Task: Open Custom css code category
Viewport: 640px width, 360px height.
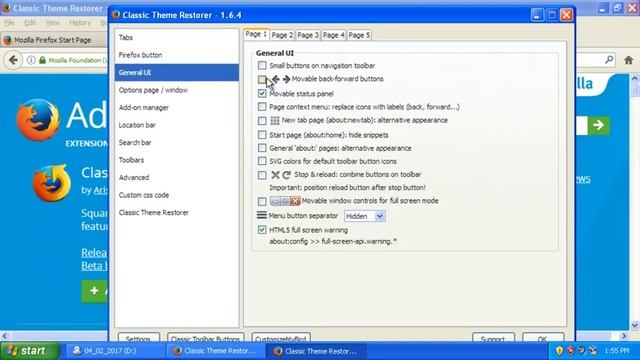Action: coord(177,195)
